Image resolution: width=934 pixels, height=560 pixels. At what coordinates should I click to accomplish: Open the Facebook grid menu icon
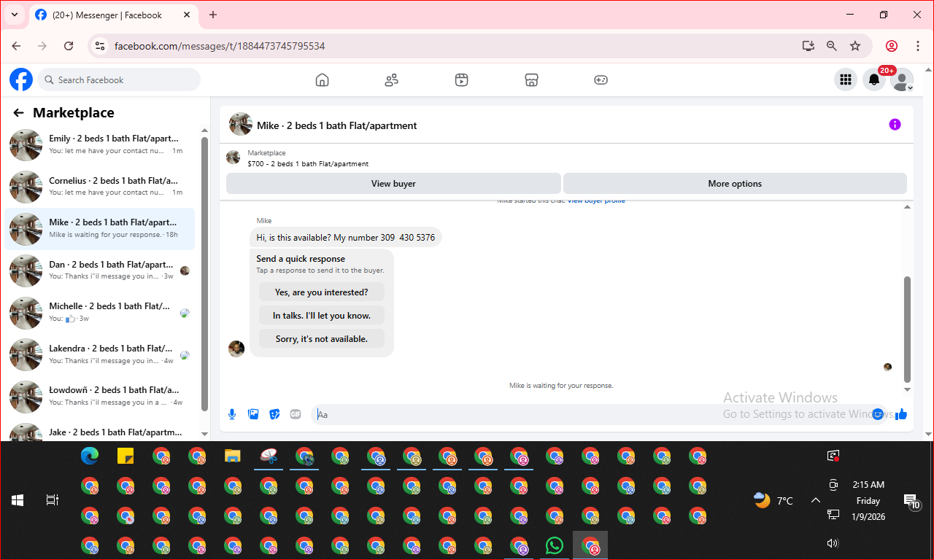click(x=846, y=80)
